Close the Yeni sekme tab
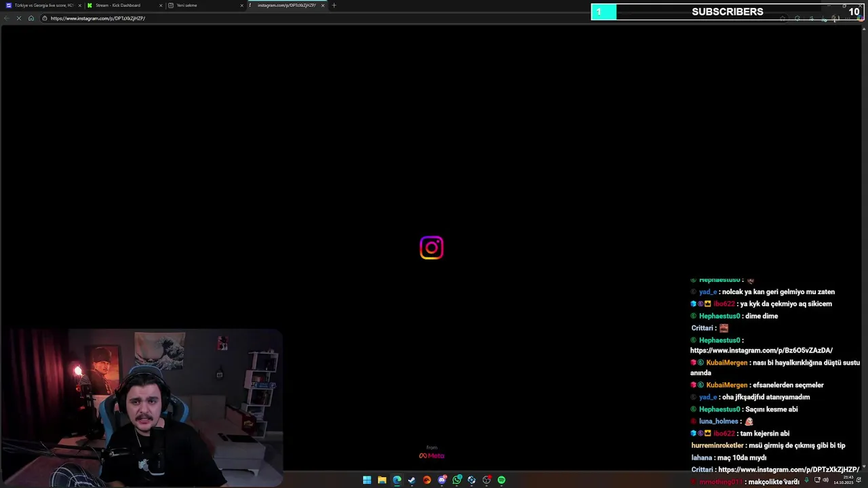 [241, 5]
